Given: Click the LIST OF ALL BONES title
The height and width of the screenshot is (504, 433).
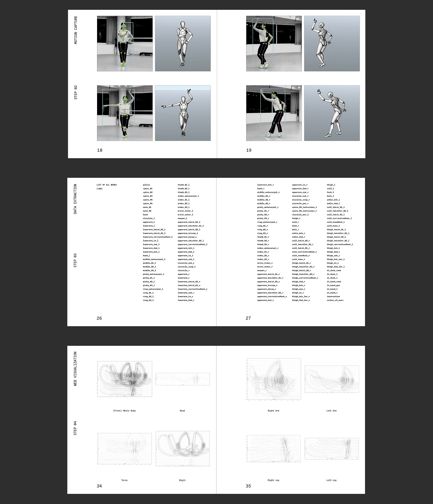Looking at the screenshot, I should point(107,185).
